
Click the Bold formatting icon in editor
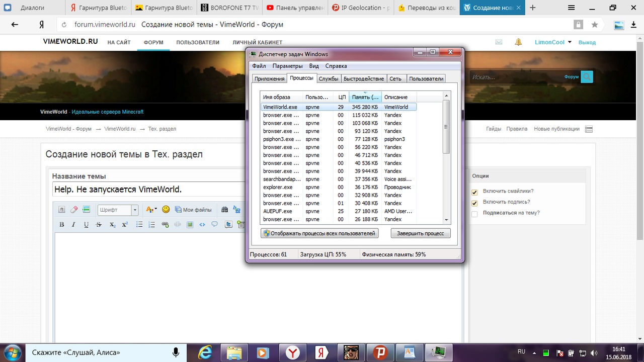[62, 225]
